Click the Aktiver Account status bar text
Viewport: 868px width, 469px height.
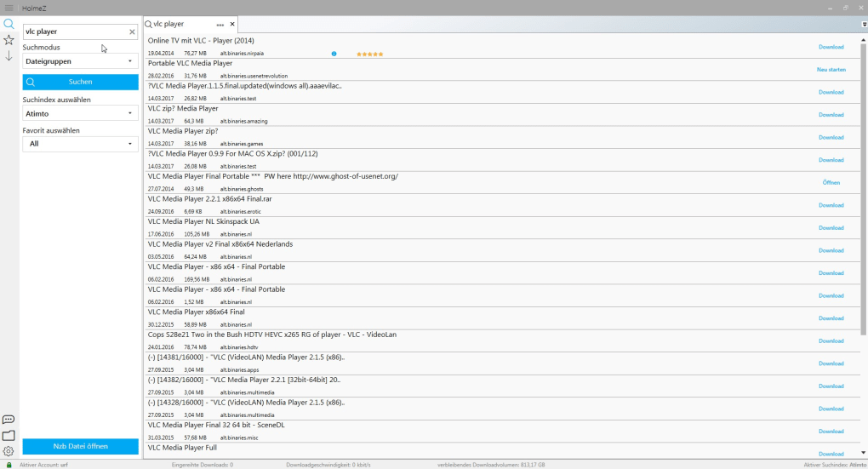pos(43,465)
